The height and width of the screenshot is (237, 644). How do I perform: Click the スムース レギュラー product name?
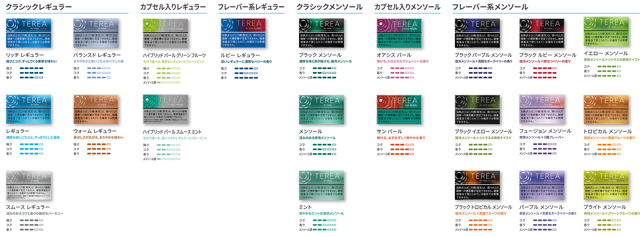[28, 207]
